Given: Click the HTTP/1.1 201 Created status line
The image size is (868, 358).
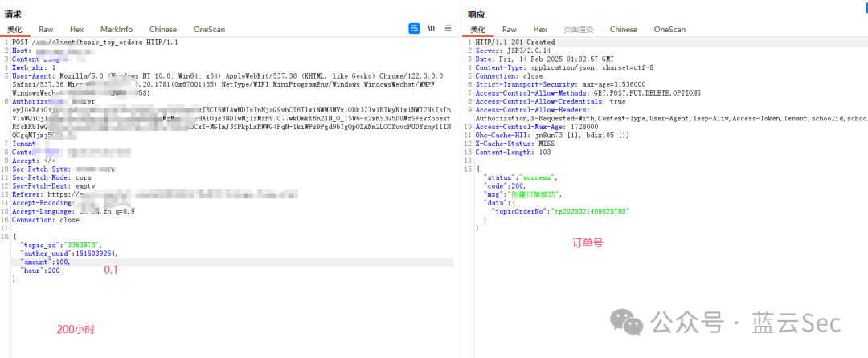Looking at the screenshot, I should (515, 42).
